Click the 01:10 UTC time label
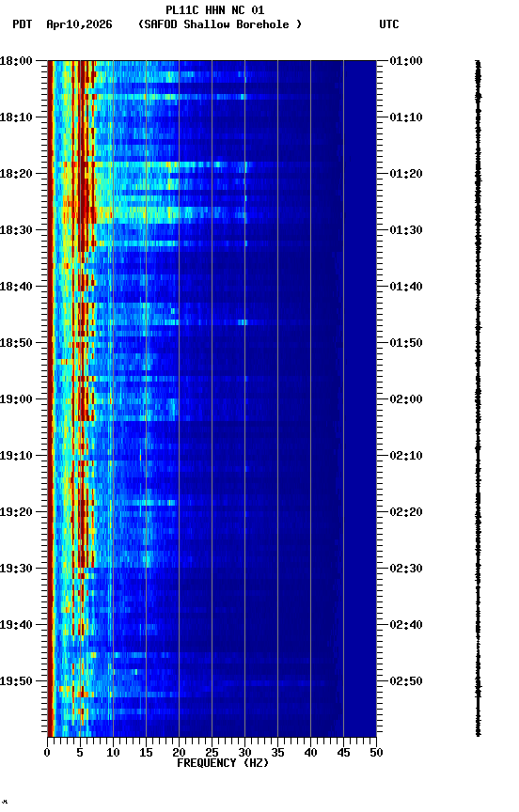The height and width of the screenshot is (812, 519). point(406,117)
